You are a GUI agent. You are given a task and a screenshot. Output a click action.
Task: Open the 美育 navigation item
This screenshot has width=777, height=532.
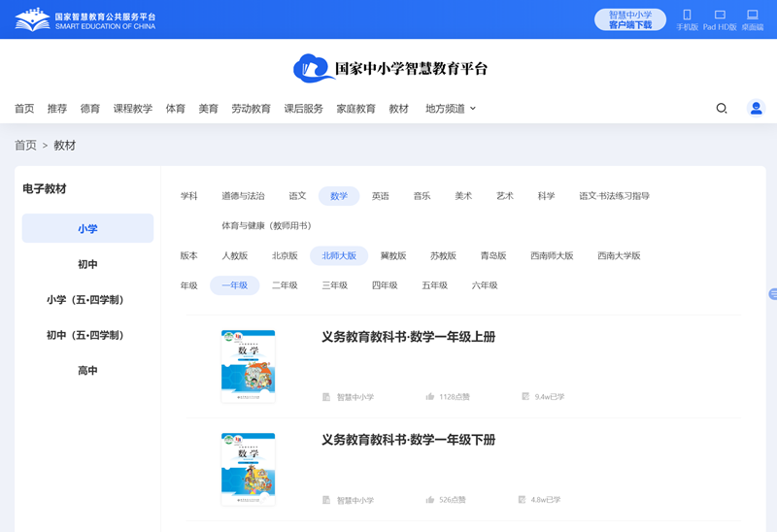(x=208, y=109)
